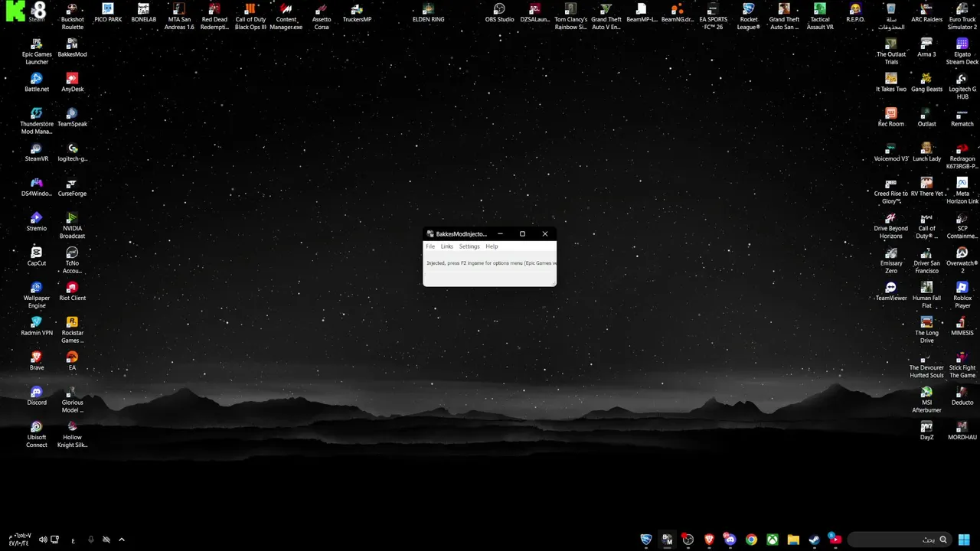Close the BakkesModInjector window
The width and height of the screenshot is (980, 551).
point(544,234)
